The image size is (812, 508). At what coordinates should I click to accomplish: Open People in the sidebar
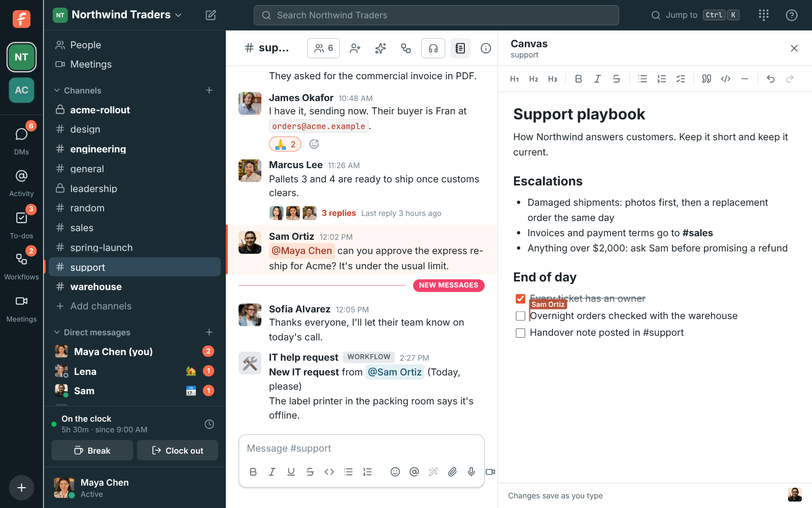pos(134,45)
